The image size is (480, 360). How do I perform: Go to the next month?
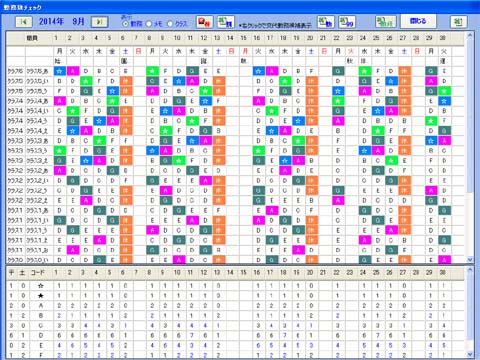(x=99, y=22)
